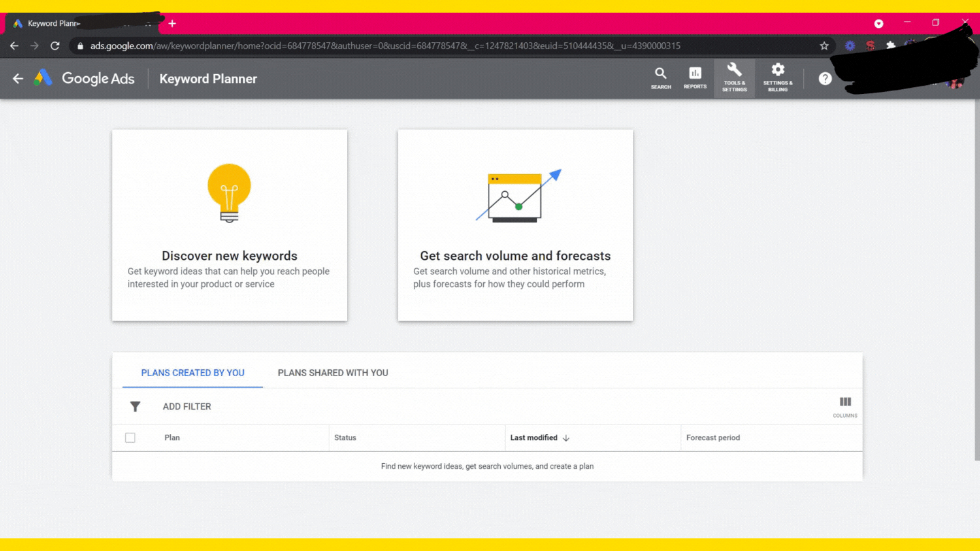Screen dimensions: 980x551
Task: Click the Add Filter button
Action: point(186,407)
